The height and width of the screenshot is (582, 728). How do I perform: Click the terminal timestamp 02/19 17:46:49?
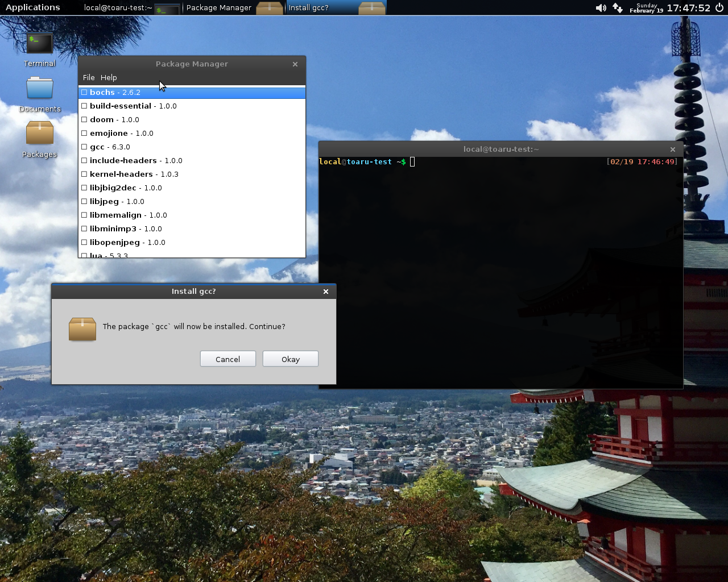pos(643,162)
